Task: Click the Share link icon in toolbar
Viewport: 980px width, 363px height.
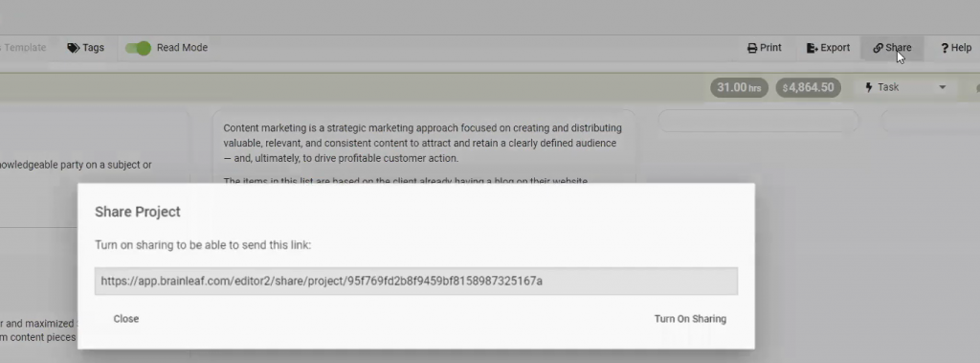Action: (x=879, y=48)
